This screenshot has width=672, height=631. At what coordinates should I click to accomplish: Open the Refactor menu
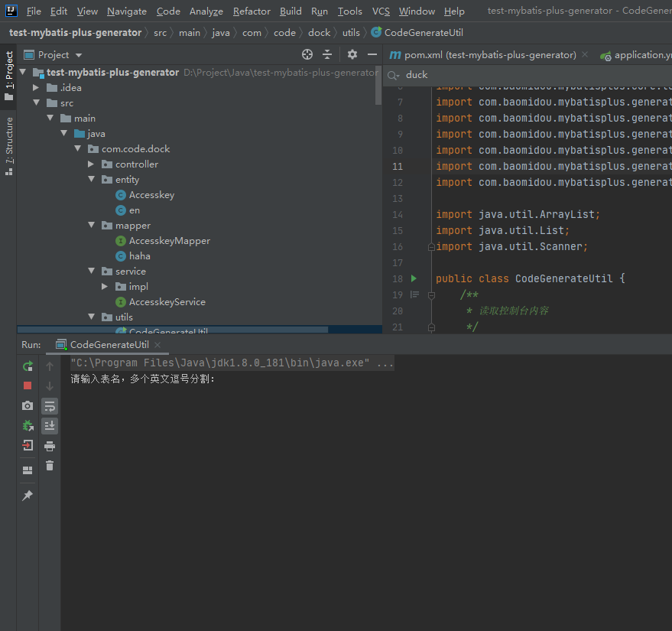[252, 11]
